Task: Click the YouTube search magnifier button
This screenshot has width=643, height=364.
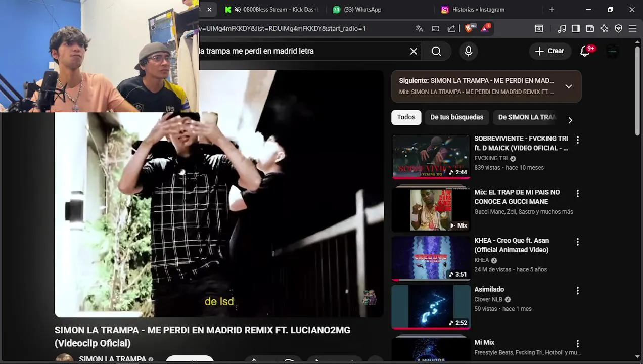Action: [x=436, y=51]
